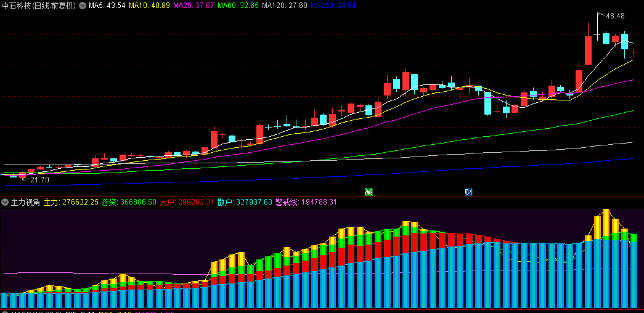Click the magenta MA20: 37.67 label
The width and height of the screenshot is (644, 313).
pos(194,6)
